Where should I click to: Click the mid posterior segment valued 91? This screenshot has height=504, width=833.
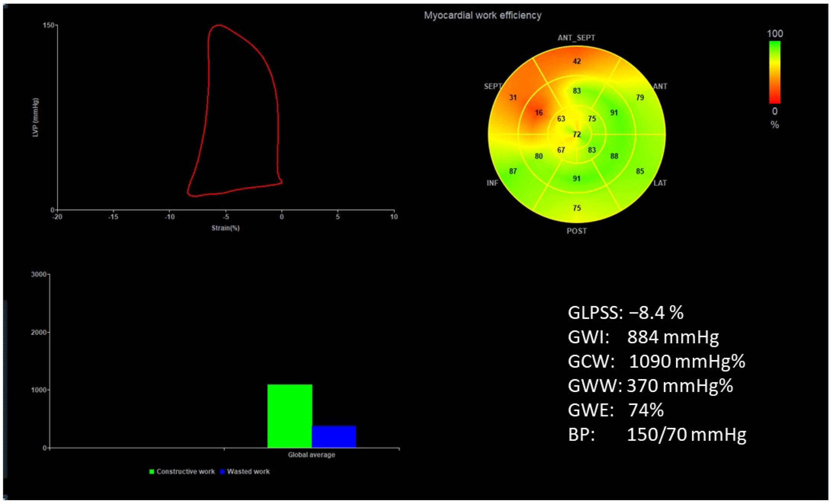tap(577, 178)
